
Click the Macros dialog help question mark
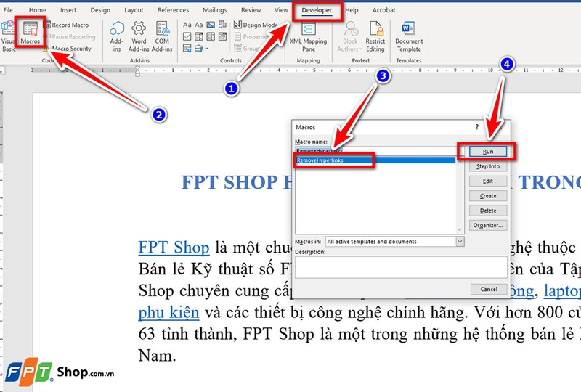click(x=477, y=127)
